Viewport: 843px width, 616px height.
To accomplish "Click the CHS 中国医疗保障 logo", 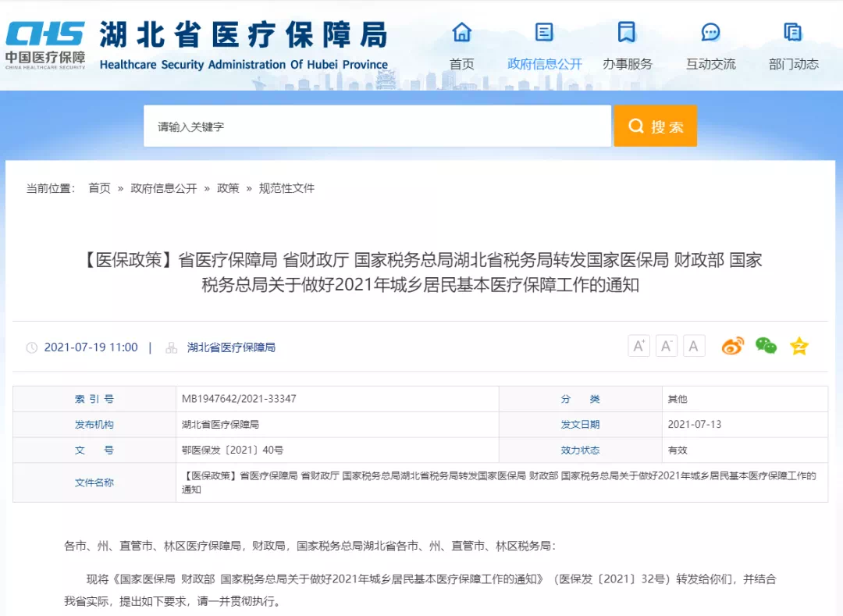I will tap(45, 45).
